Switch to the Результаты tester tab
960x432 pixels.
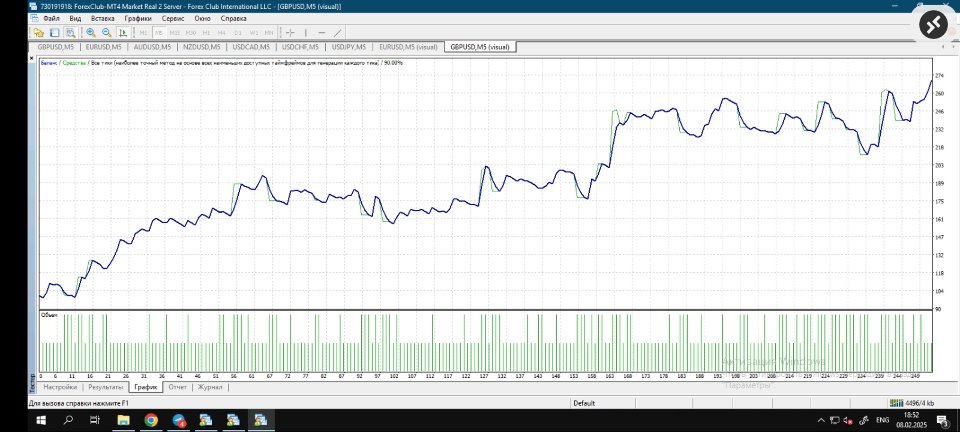105,387
